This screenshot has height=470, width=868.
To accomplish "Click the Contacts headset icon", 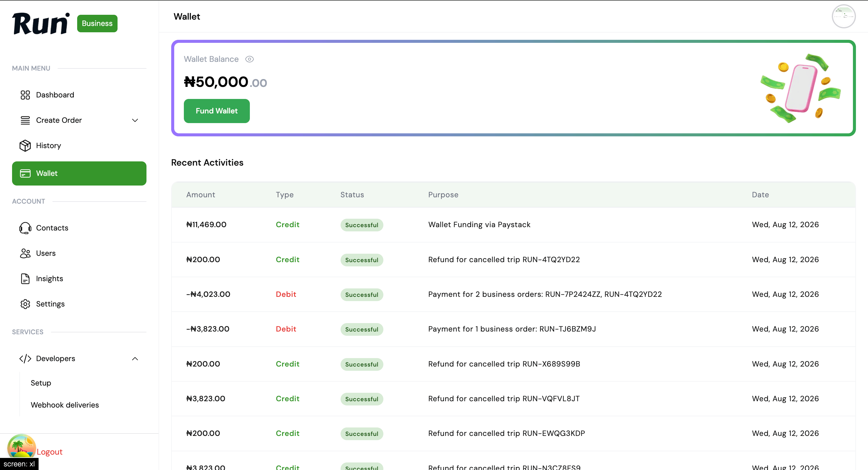I will (x=25, y=228).
